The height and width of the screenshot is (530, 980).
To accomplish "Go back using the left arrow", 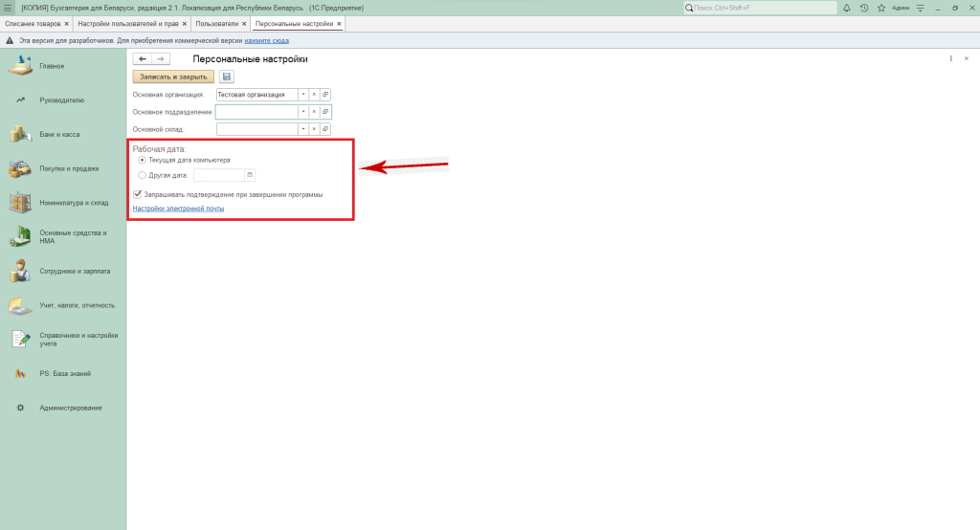I will (x=143, y=59).
